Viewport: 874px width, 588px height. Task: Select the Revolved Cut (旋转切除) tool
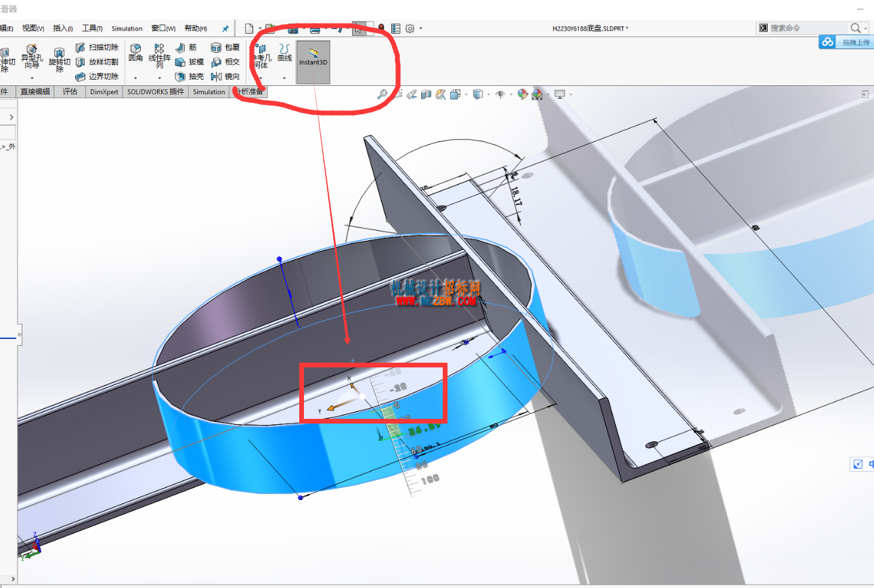[x=60, y=60]
